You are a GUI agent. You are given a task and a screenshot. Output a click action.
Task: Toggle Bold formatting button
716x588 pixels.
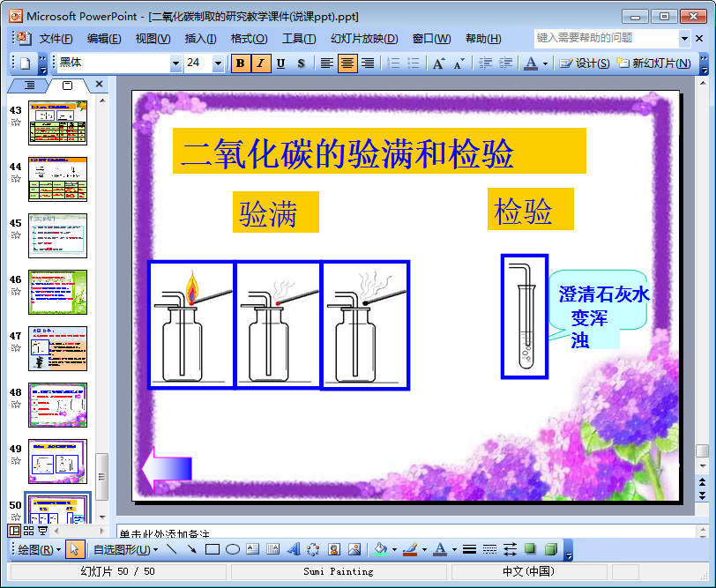(240, 63)
